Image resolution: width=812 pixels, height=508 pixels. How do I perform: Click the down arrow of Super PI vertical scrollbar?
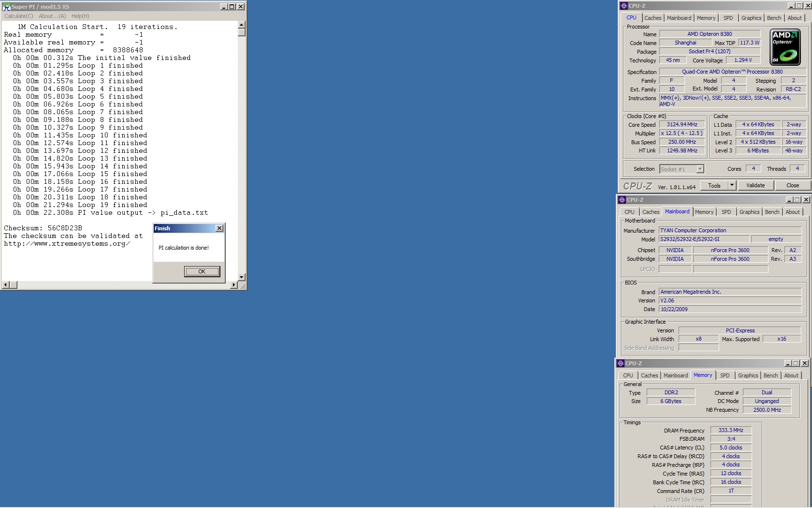point(242,277)
